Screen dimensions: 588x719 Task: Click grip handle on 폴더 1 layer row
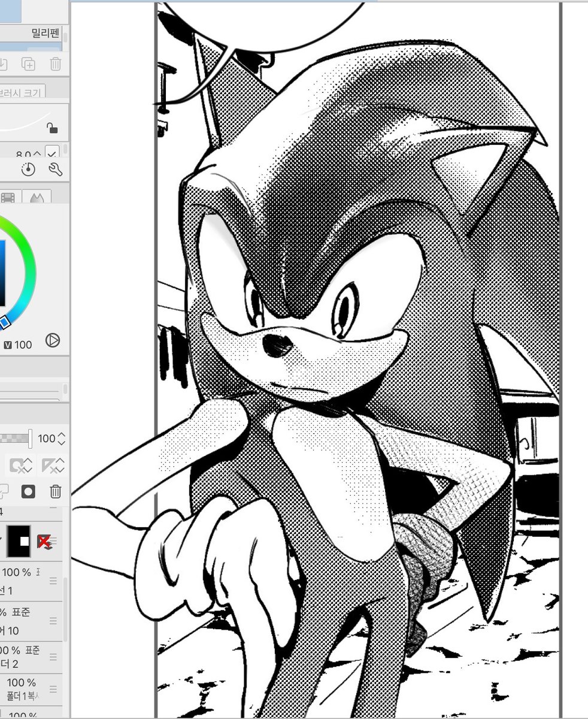[53, 689]
